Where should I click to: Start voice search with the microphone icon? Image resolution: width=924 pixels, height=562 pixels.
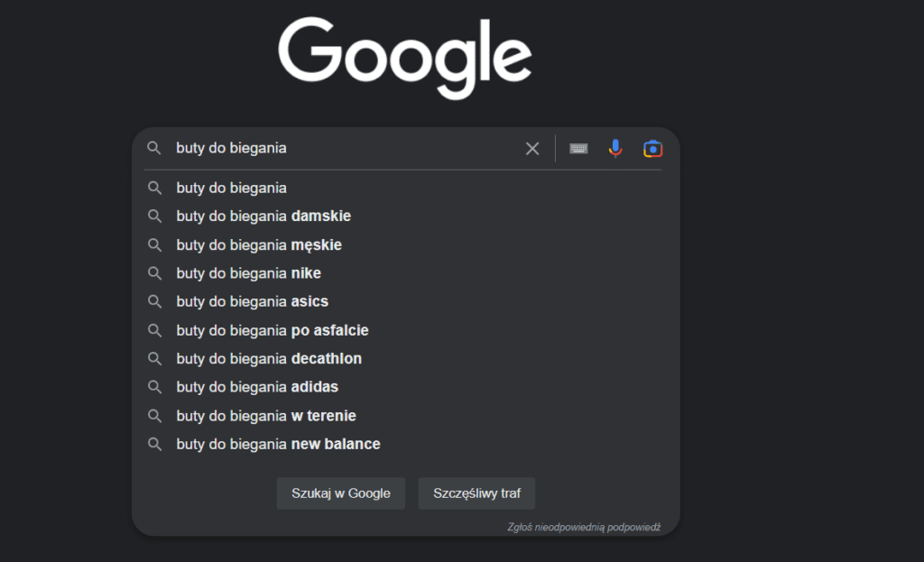click(x=615, y=149)
